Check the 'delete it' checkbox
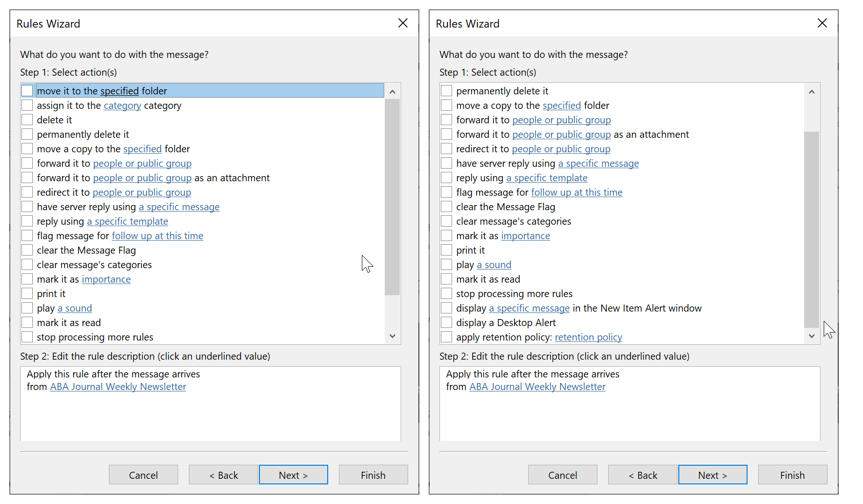Image resolution: width=863 pixels, height=504 pixels. coord(27,120)
